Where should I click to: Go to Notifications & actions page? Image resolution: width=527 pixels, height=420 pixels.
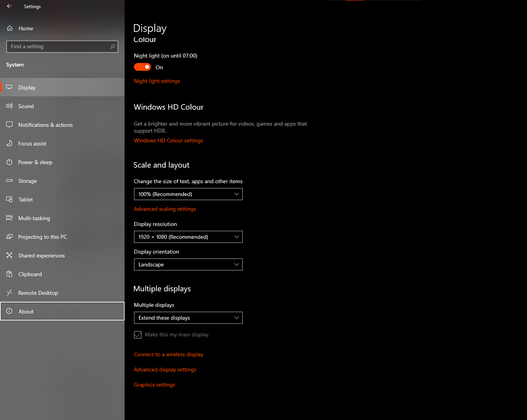coord(62,125)
